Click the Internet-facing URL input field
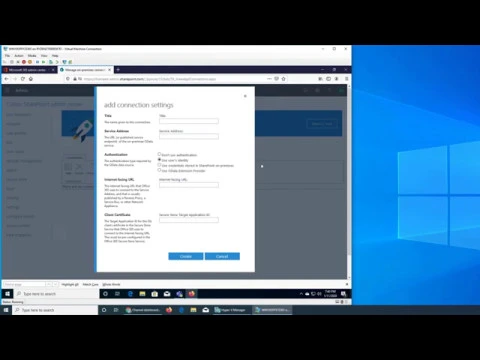This screenshot has width=480, height=360. tap(189, 185)
